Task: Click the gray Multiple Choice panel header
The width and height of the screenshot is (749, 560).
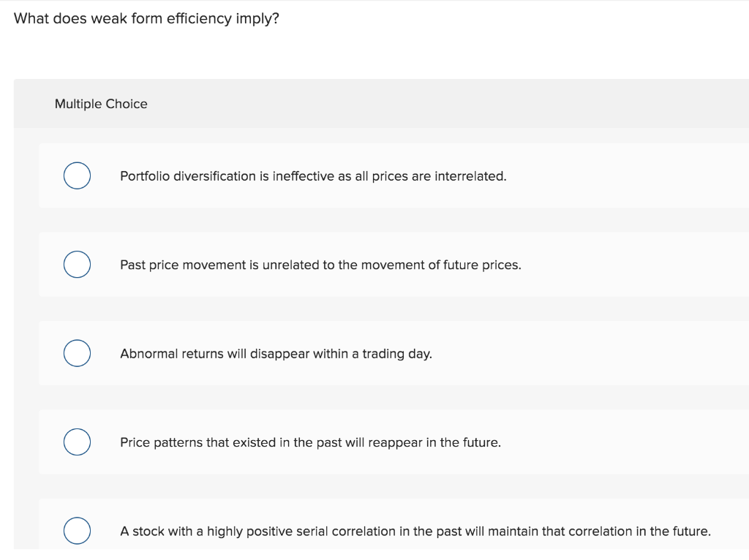Action: point(380,103)
